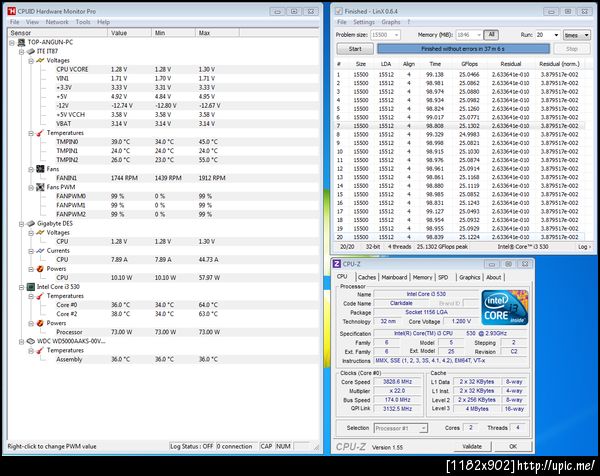Click the Intel Core i3 530 chip icon
Viewport: 600px width, 476px height.
31,287
